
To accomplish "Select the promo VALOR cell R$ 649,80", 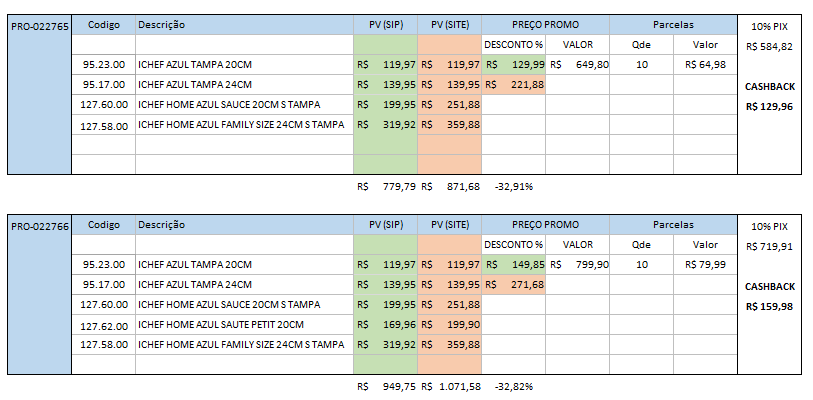I will 577,65.
